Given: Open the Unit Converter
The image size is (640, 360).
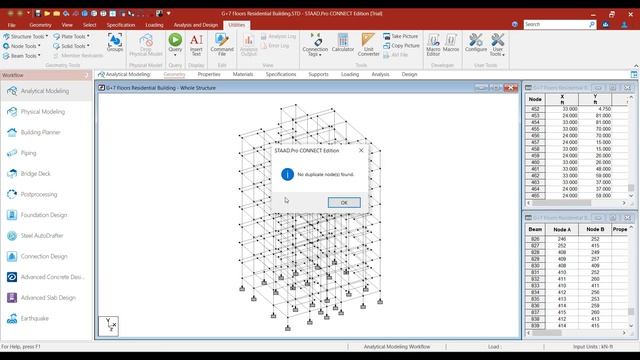Looking at the screenshot, I should point(368,44).
